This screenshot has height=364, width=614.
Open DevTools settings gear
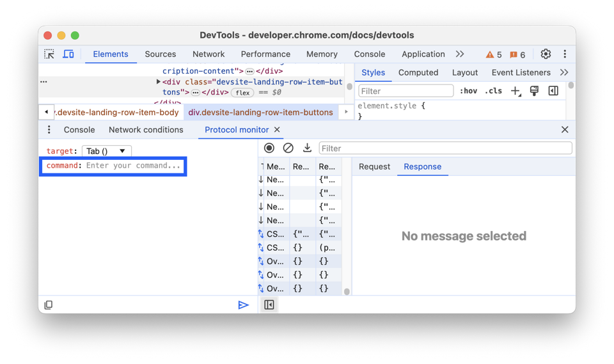546,54
